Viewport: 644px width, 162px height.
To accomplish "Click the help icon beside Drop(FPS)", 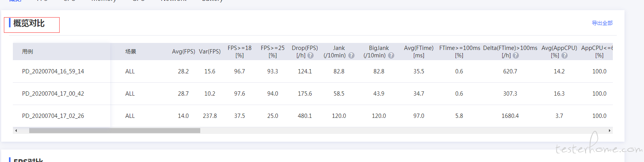I will (x=311, y=55).
